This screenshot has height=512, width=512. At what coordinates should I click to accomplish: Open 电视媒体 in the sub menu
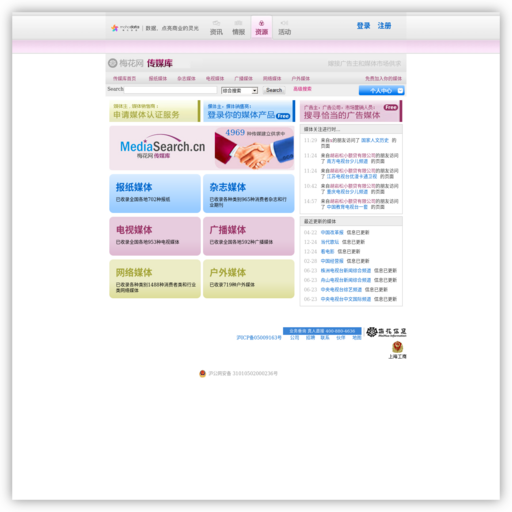pos(215,79)
